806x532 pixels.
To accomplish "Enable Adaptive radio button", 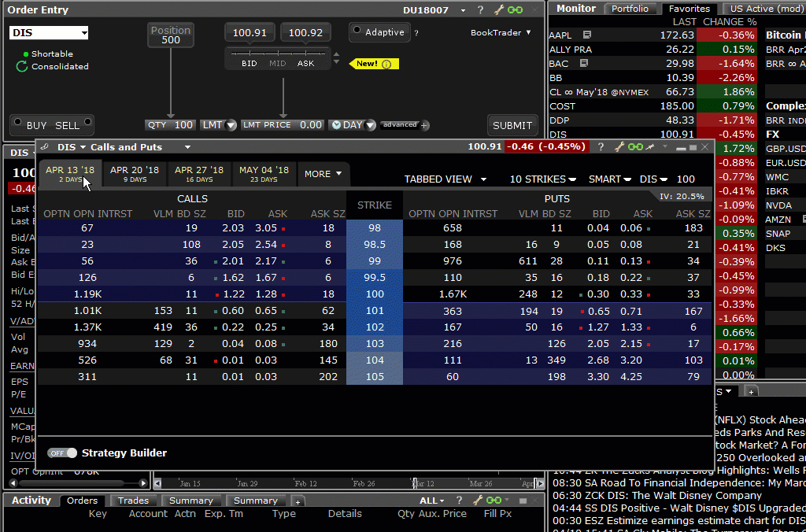I will point(357,30).
